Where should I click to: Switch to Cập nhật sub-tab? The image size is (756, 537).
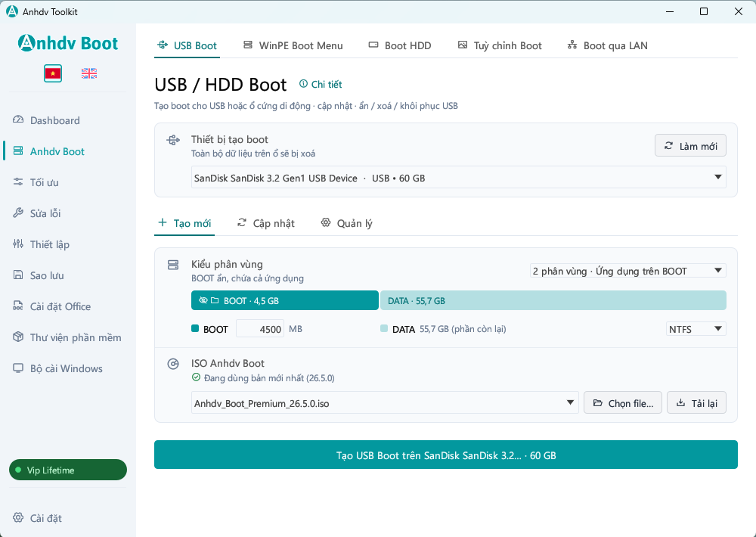click(x=266, y=223)
